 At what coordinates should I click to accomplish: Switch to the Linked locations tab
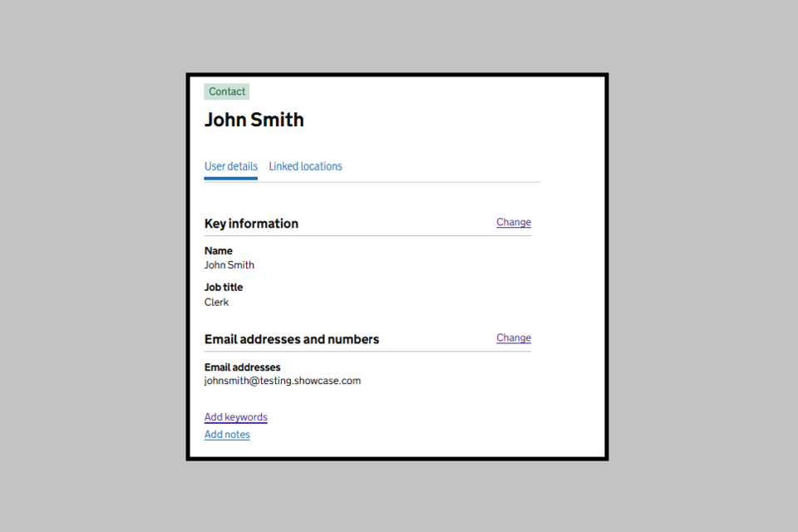coord(305,166)
